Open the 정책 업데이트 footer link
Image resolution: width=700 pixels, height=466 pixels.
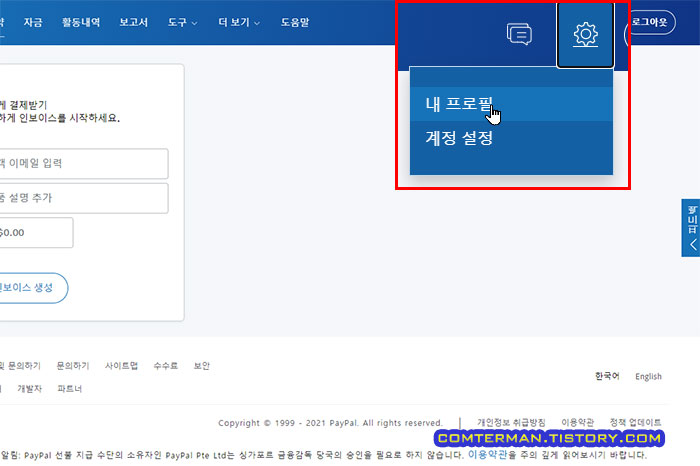[x=636, y=422]
